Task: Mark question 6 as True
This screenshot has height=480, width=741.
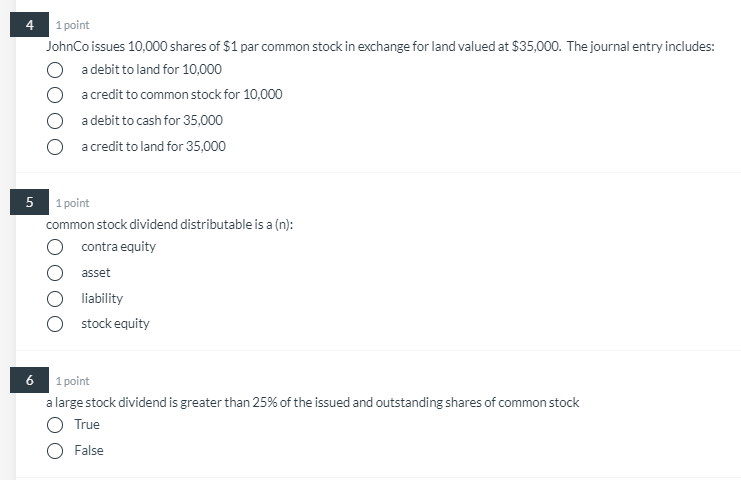Action: pyautogui.click(x=55, y=425)
